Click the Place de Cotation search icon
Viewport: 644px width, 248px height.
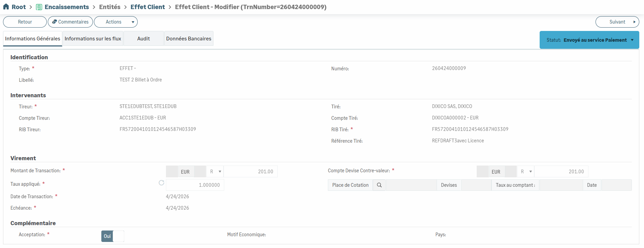379,185
